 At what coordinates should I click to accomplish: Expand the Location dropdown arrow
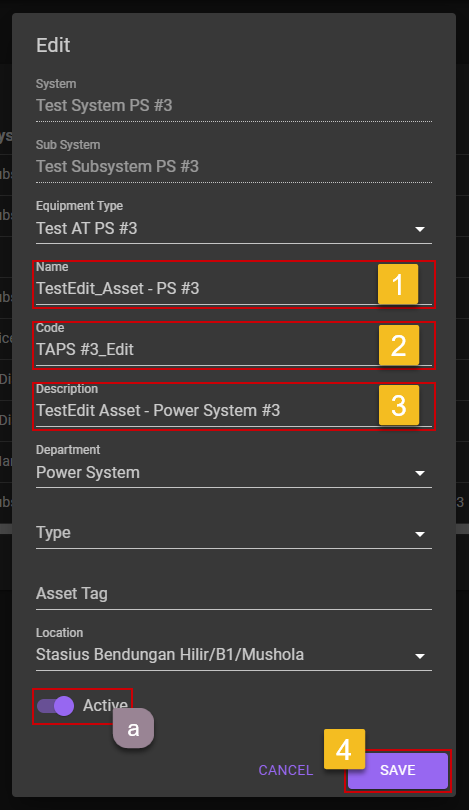(420, 656)
